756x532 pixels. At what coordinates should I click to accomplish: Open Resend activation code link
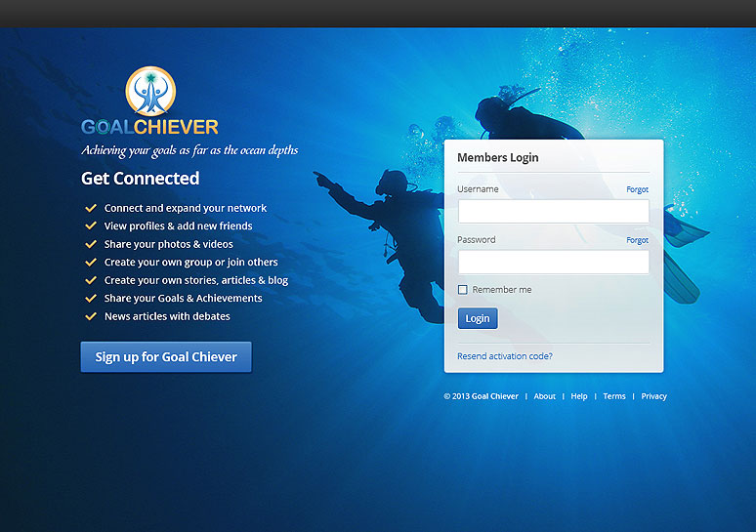[x=504, y=356]
